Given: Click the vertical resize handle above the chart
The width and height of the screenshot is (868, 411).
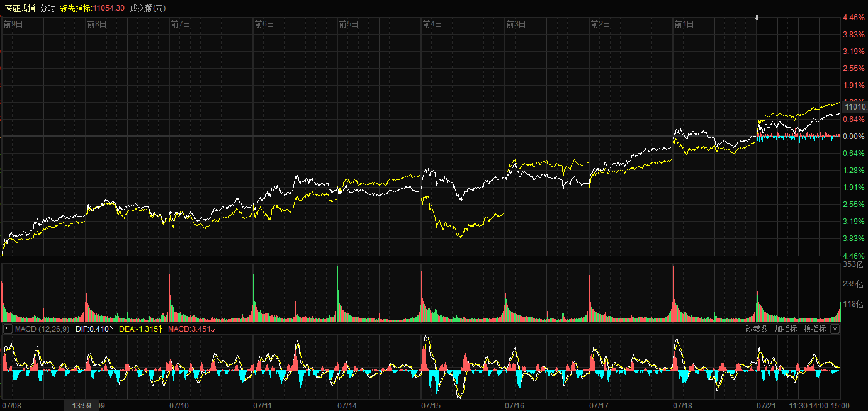Looking at the screenshot, I should (x=757, y=18).
